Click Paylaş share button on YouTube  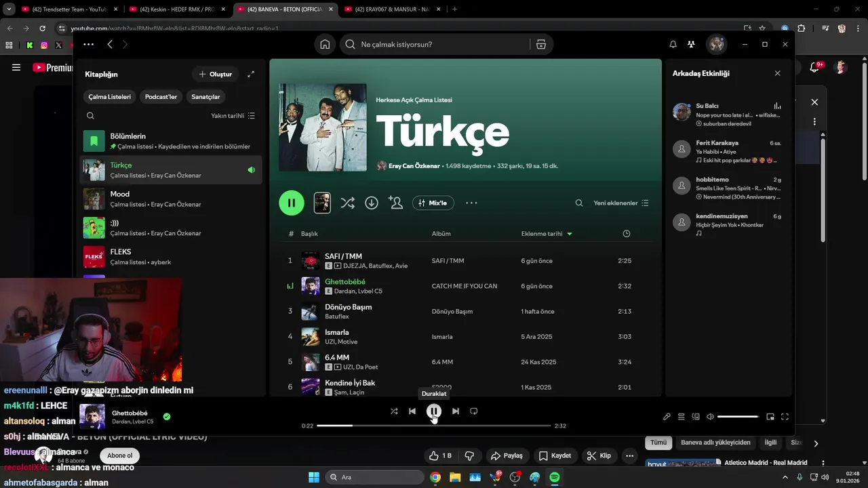tap(507, 455)
